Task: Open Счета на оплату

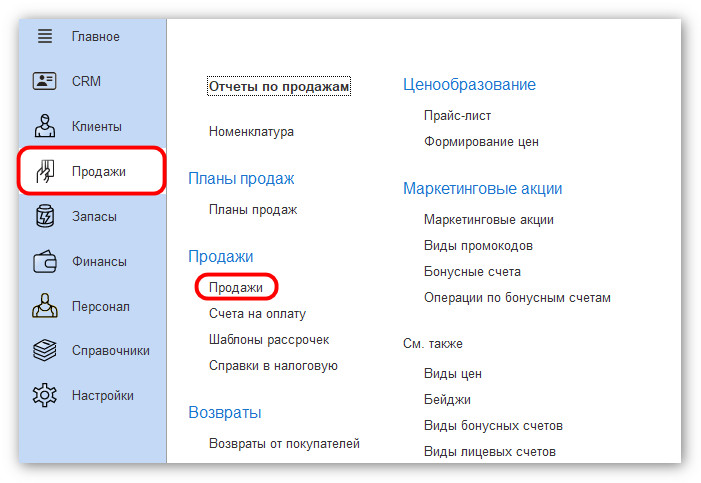Action: 258,314
